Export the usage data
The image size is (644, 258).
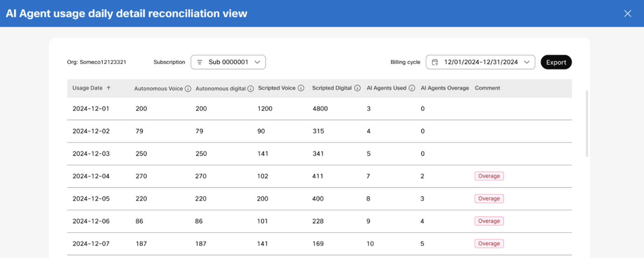pyautogui.click(x=556, y=62)
